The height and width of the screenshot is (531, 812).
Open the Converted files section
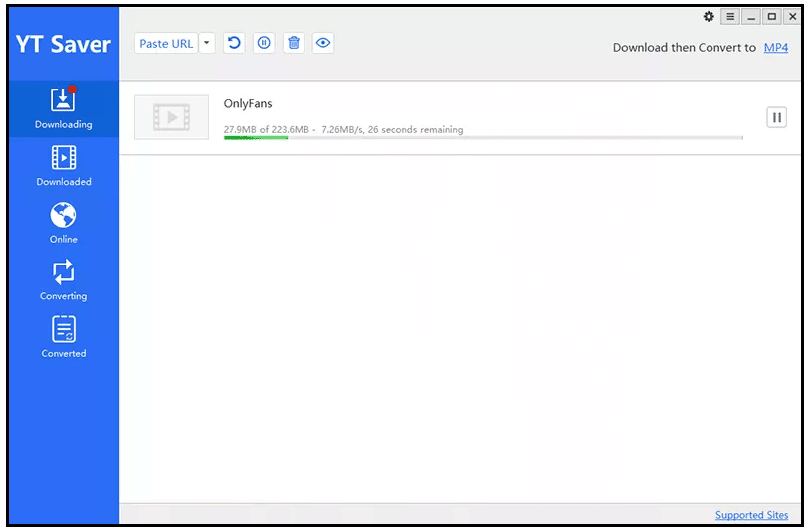63,337
